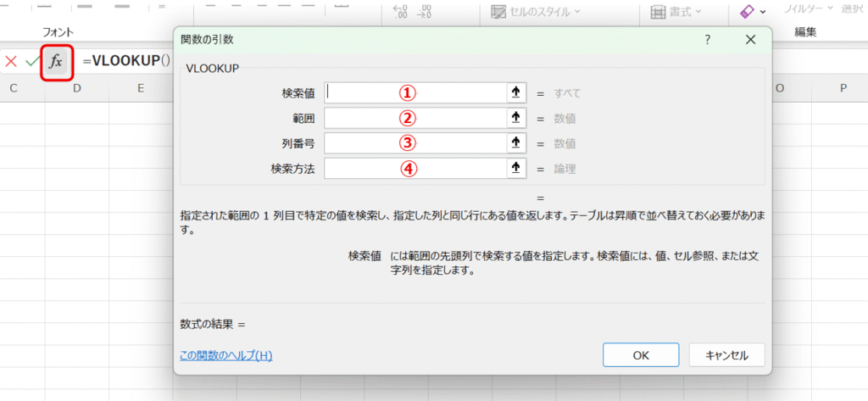
Task: Collapse dialog using 検索値 range selector arrow
Action: (515, 93)
